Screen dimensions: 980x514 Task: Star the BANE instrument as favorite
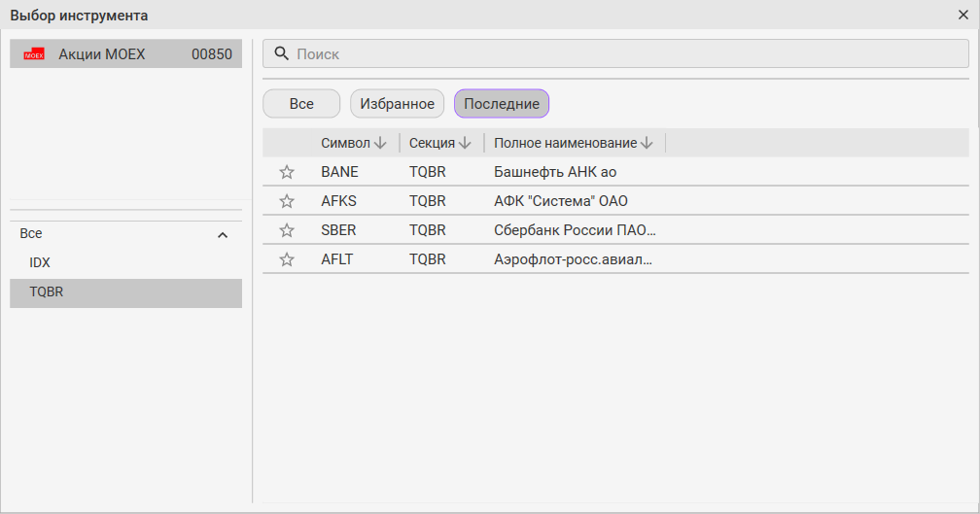pyautogui.click(x=287, y=172)
